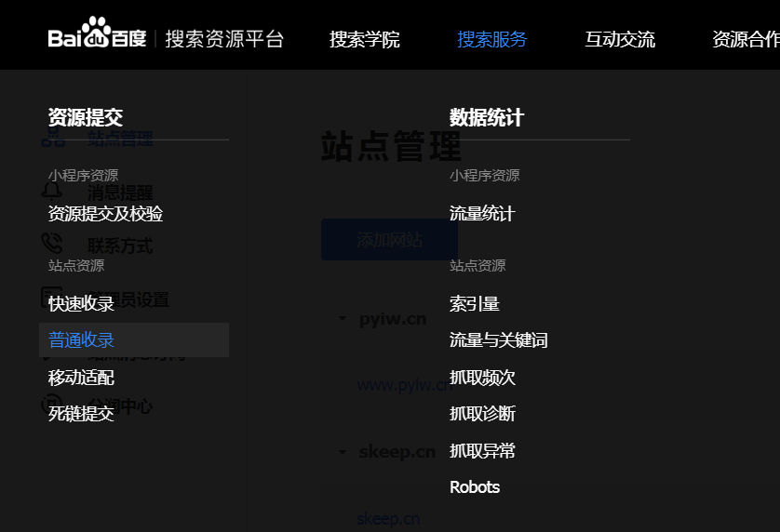Open dimmed skeep.cn link
Viewport: 780px width, 532px height.
pyautogui.click(x=388, y=519)
